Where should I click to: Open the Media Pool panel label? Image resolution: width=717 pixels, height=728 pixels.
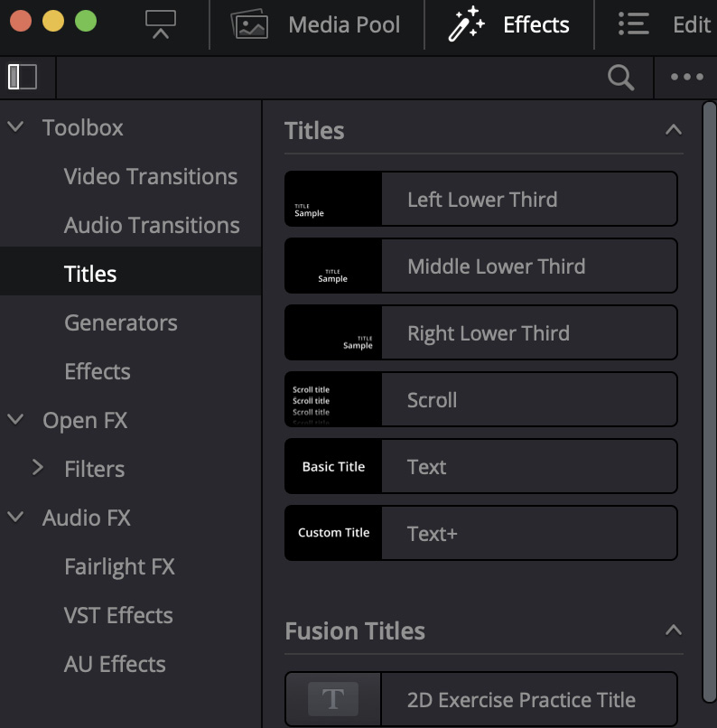[344, 24]
